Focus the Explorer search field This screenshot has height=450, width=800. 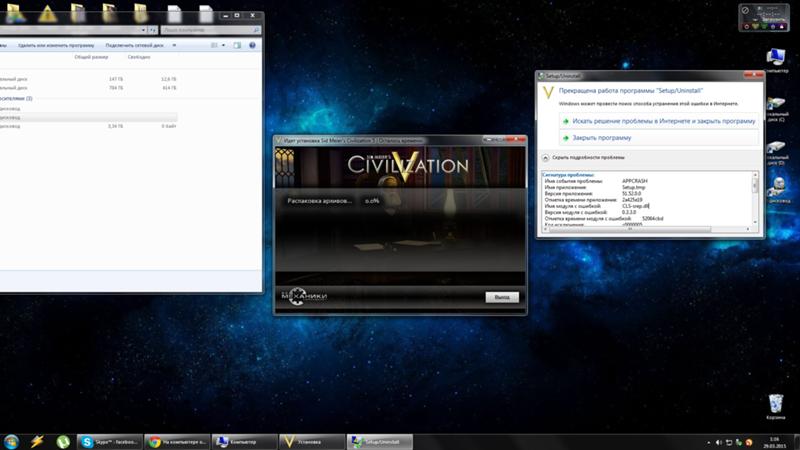coord(211,30)
